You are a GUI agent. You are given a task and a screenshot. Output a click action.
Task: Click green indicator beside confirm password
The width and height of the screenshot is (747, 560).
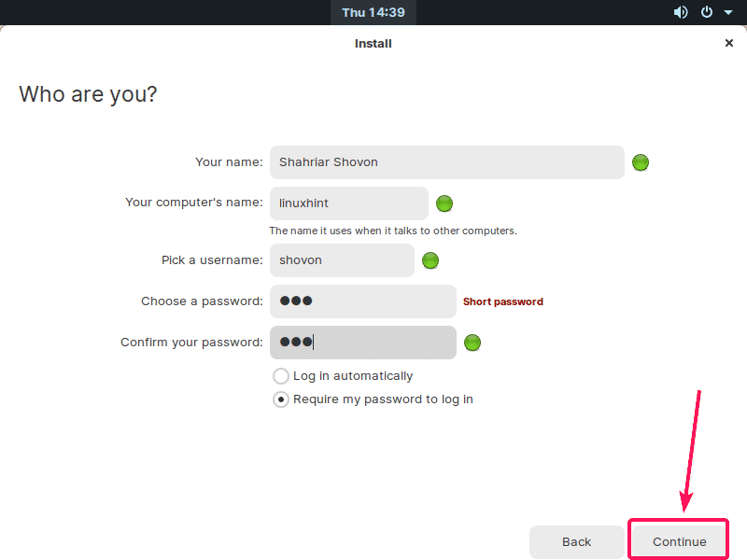(x=472, y=343)
